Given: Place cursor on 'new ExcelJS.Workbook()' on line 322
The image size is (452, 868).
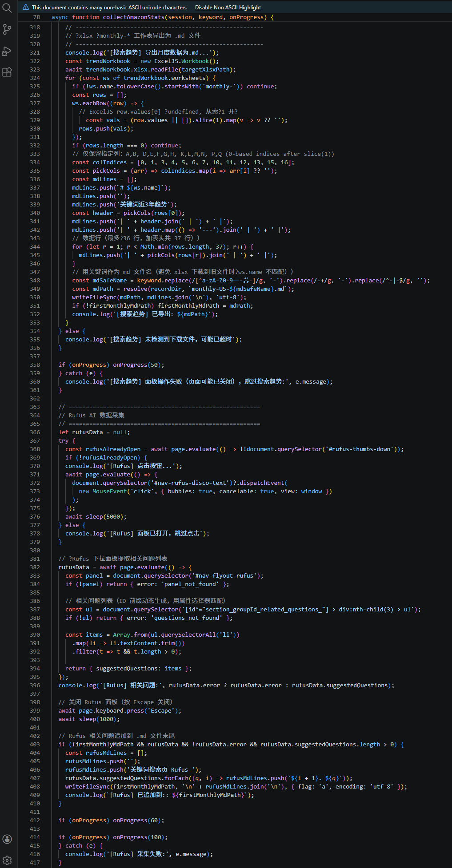Looking at the screenshot, I should click(178, 61).
